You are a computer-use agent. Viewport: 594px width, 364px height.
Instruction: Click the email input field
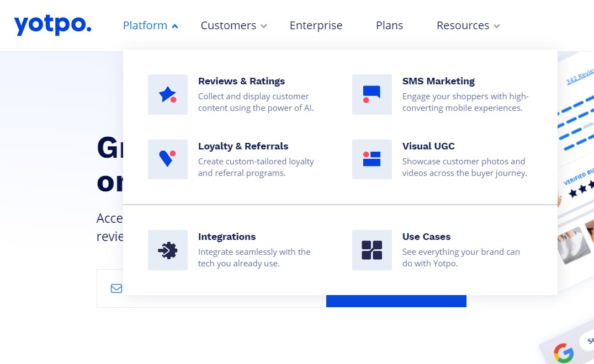coord(209,288)
